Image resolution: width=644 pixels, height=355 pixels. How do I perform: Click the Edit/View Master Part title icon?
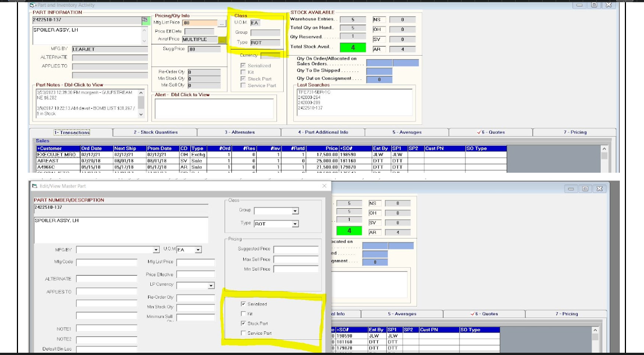point(34,186)
